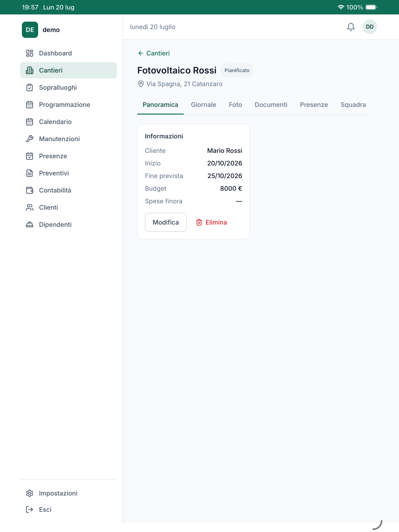Click the Sopralluoghi clipboard icon
The image size is (399, 532).
click(29, 87)
